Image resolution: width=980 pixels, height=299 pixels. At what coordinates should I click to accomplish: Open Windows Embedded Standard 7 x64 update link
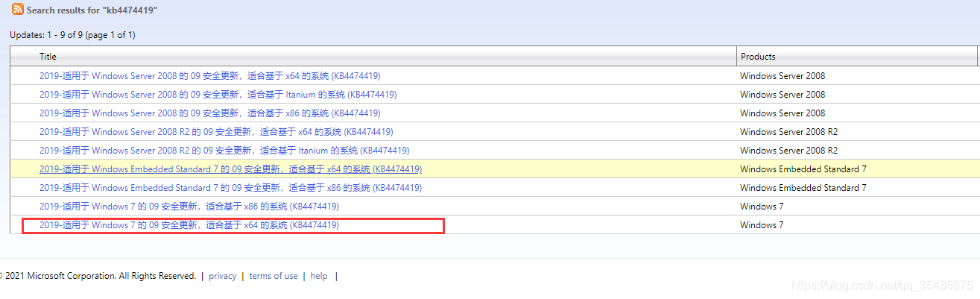[230, 169]
